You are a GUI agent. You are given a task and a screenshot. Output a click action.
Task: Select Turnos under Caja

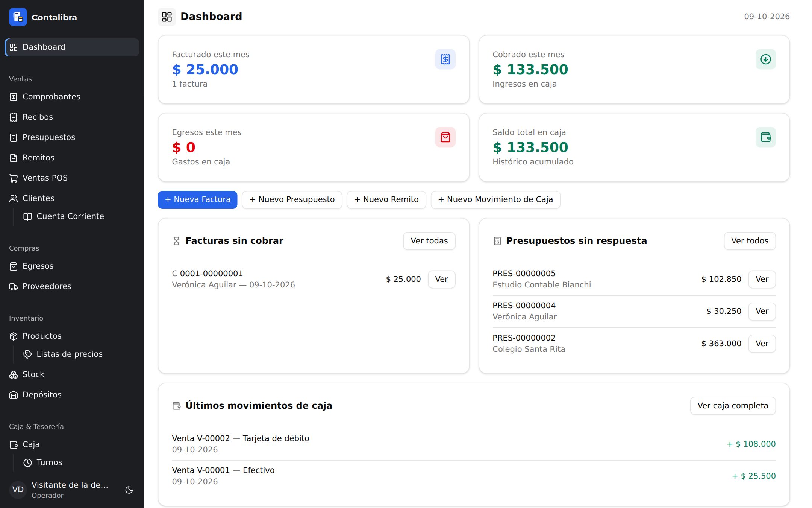click(x=79, y=462)
